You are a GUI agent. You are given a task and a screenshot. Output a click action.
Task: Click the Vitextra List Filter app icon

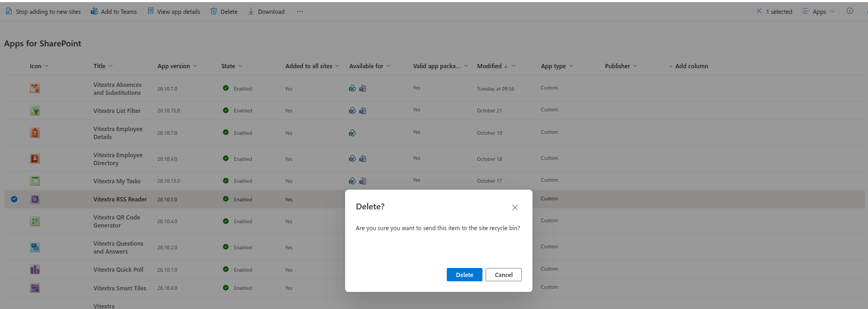coord(35,111)
